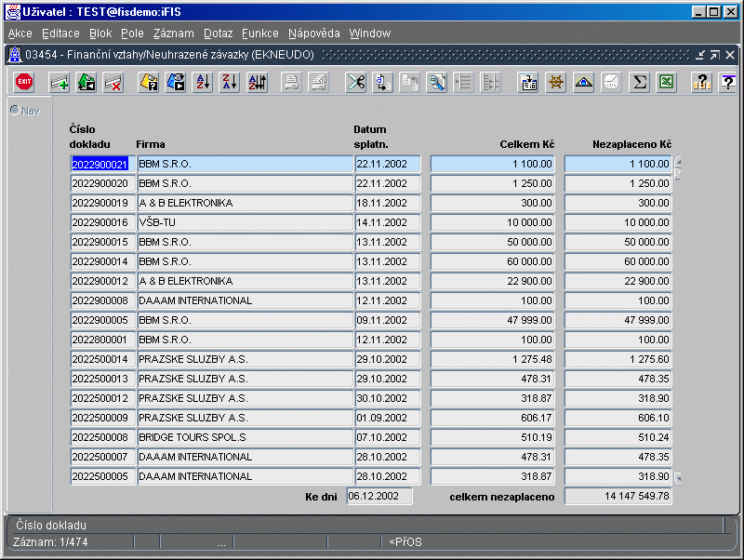Open the Nápověda menu
The image size is (744, 560).
point(313,33)
